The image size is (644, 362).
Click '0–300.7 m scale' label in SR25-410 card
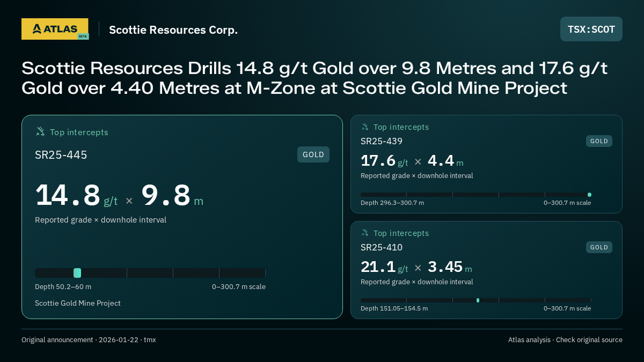tap(567, 308)
